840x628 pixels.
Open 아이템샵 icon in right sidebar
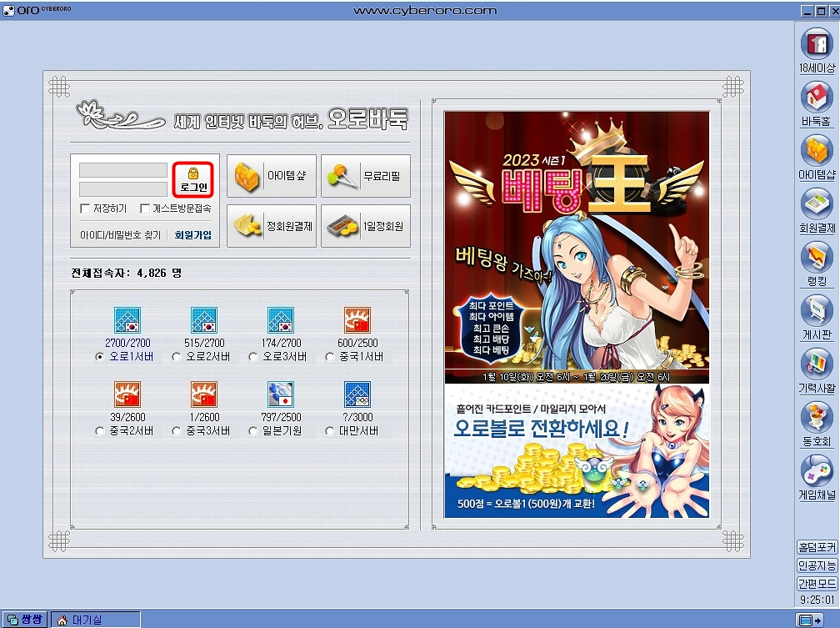pyautogui.click(x=817, y=150)
